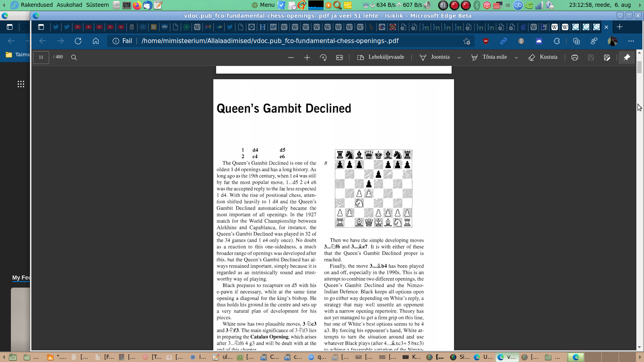Close the active PDF tab
Viewport: 644px width, 362px height.
(606, 27)
